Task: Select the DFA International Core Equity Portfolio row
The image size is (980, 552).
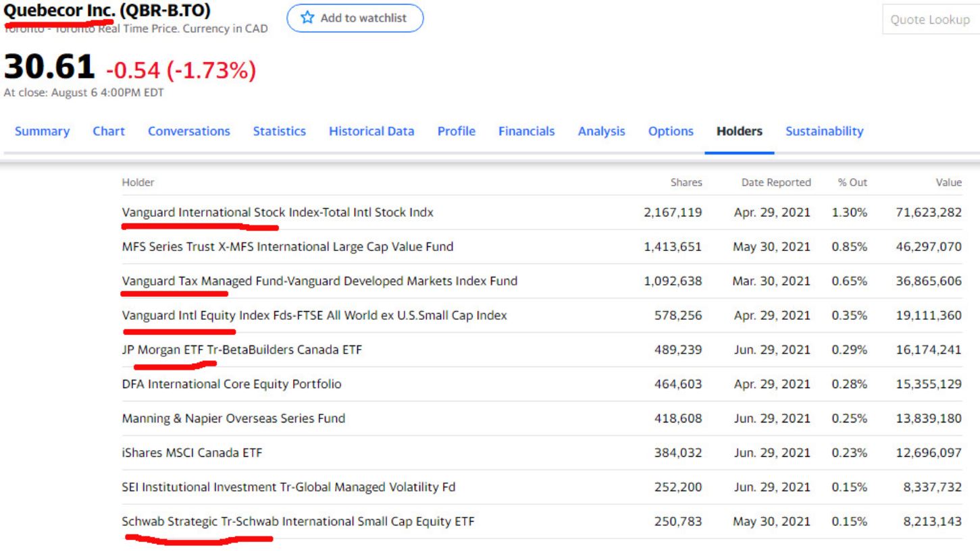Action: [x=231, y=385]
